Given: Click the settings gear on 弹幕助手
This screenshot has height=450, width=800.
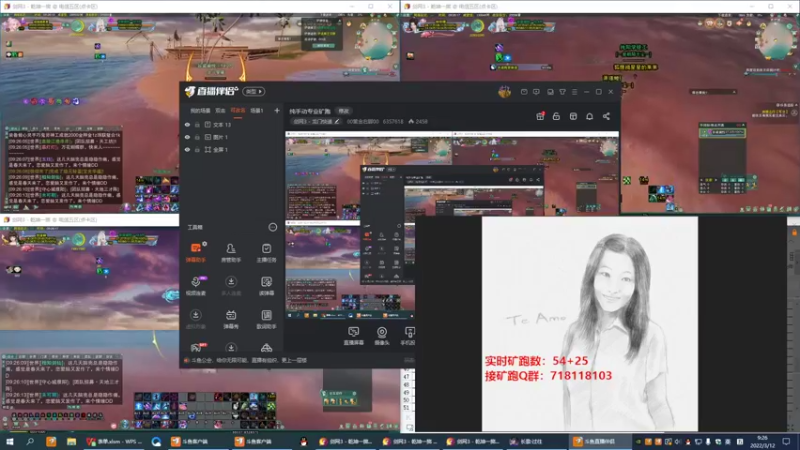Looking at the screenshot, I should tap(205, 244).
